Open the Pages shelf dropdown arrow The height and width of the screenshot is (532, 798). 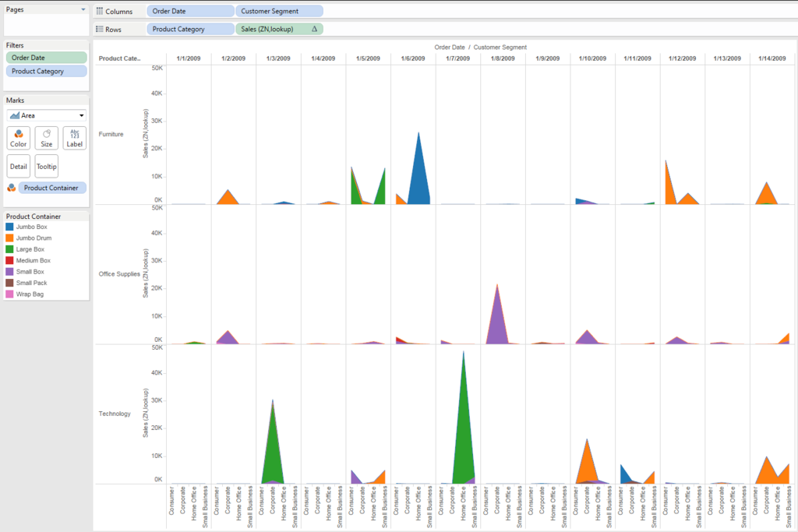(83, 9)
